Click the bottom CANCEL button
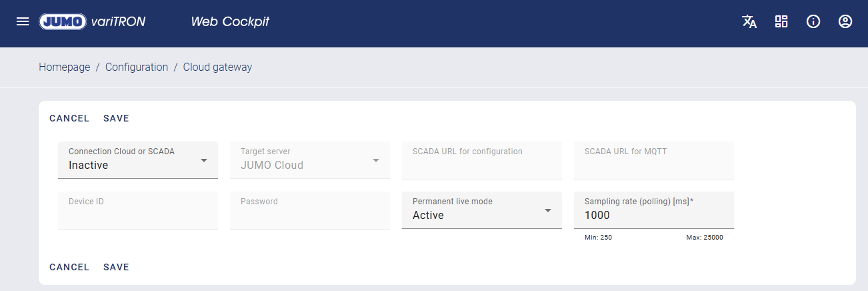The height and width of the screenshot is (291, 868). (69, 267)
